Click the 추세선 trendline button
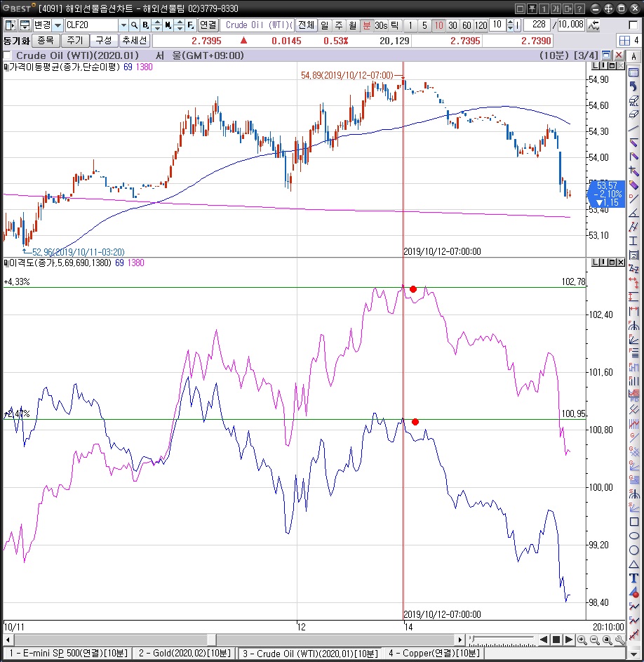This screenshot has height=662, width=644. click(134, 40)
